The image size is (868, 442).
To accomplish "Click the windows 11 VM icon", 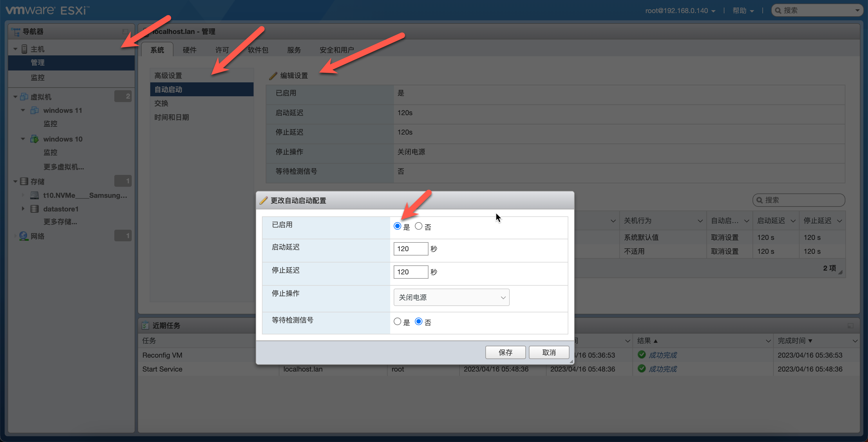I will (x=34, y=110).
